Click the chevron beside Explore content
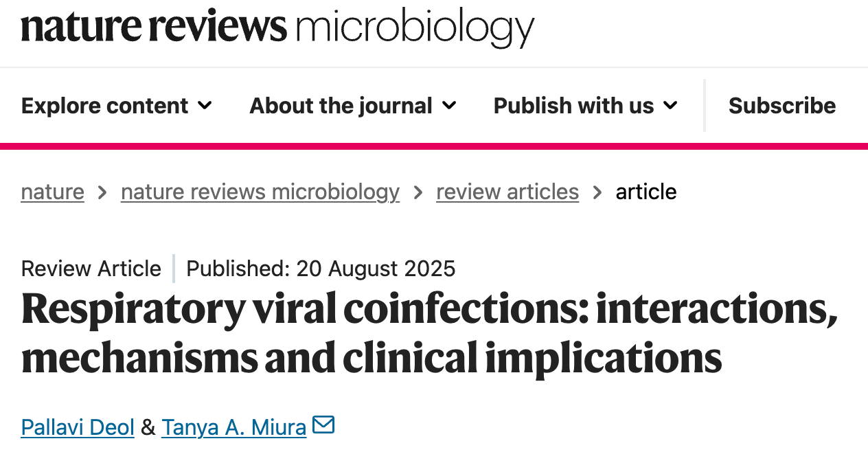Screen dimensions: 868x452 click(205, 106)
